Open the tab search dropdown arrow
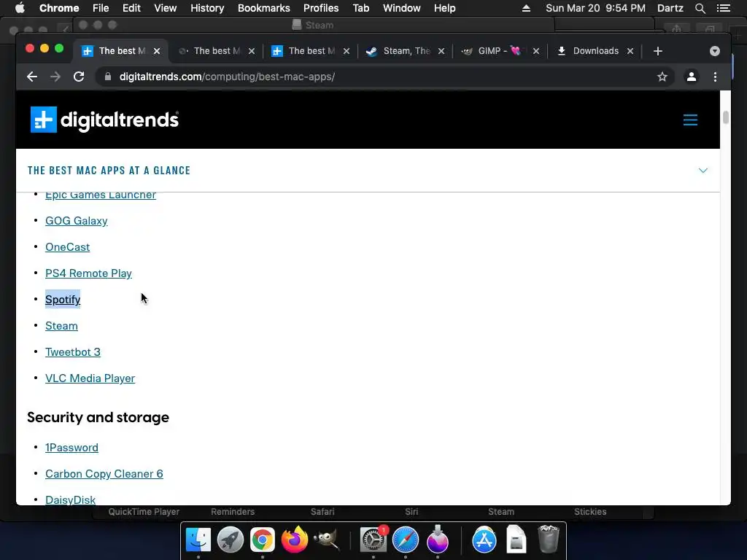The height and width of the screenshot is (560, 747). click(715, 51)
